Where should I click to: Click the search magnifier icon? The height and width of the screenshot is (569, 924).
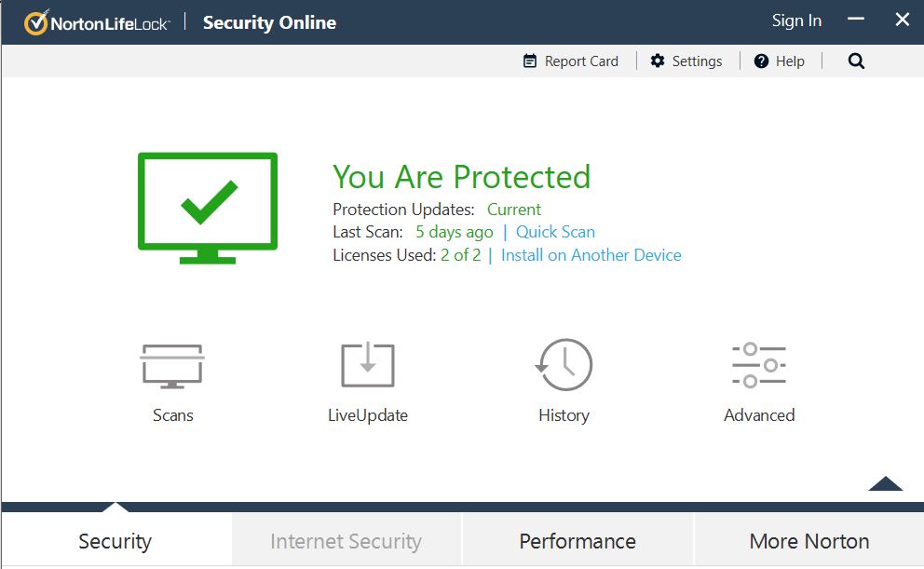[856, 61]
